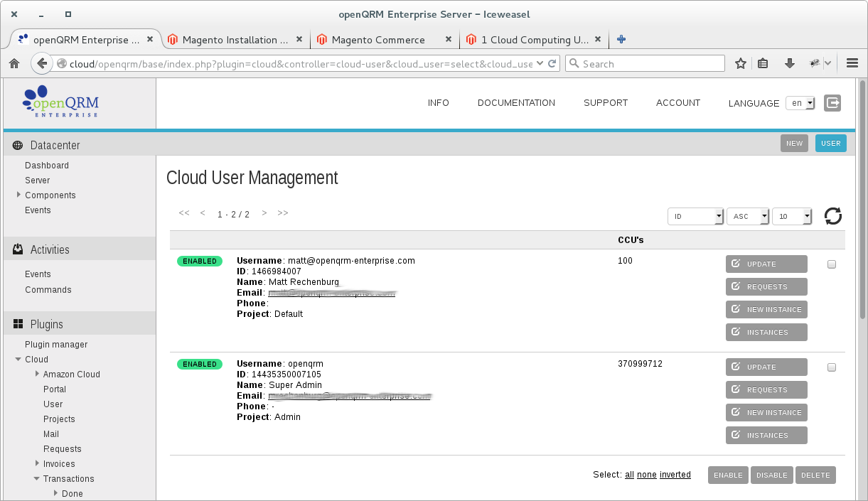Open a new browser tab with plus icon

click(x=621, y=39)
